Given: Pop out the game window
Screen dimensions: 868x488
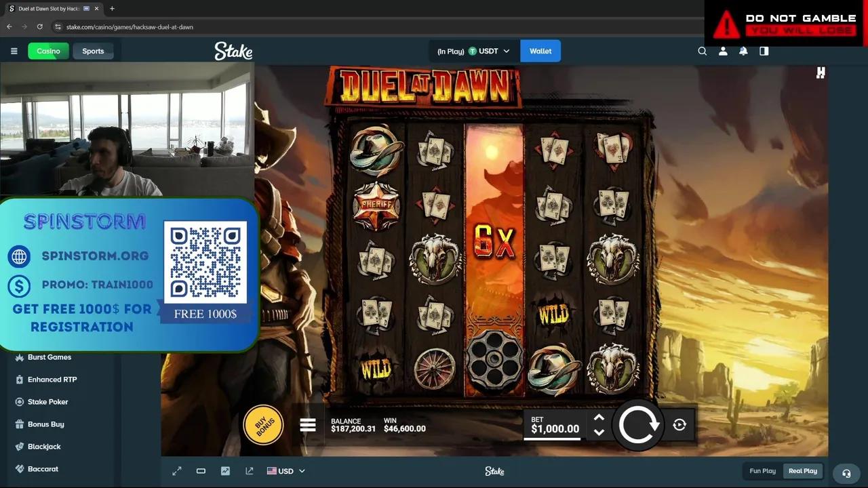Looking at the screenshot, I should (250, 471).
